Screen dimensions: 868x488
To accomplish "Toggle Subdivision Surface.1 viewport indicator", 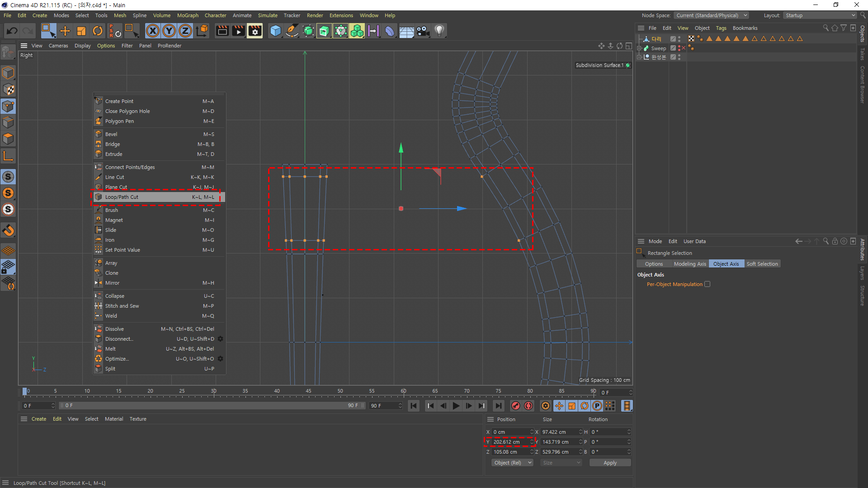I will pyautogui.click(x=627, y=65).
